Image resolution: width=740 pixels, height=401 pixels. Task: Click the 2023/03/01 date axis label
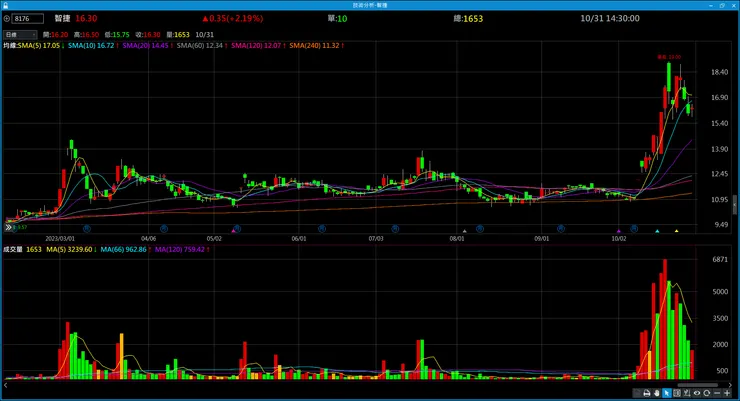[60, 239]
